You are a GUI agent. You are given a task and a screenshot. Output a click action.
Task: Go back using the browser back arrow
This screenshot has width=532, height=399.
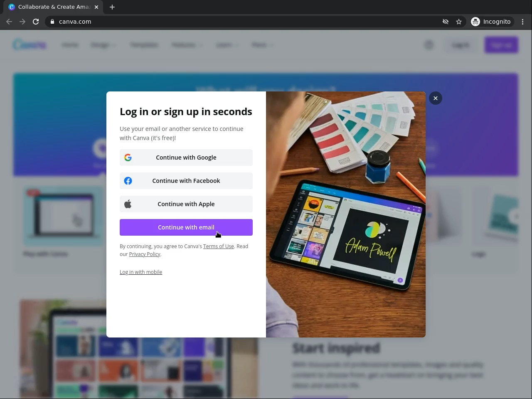[9, 22]
